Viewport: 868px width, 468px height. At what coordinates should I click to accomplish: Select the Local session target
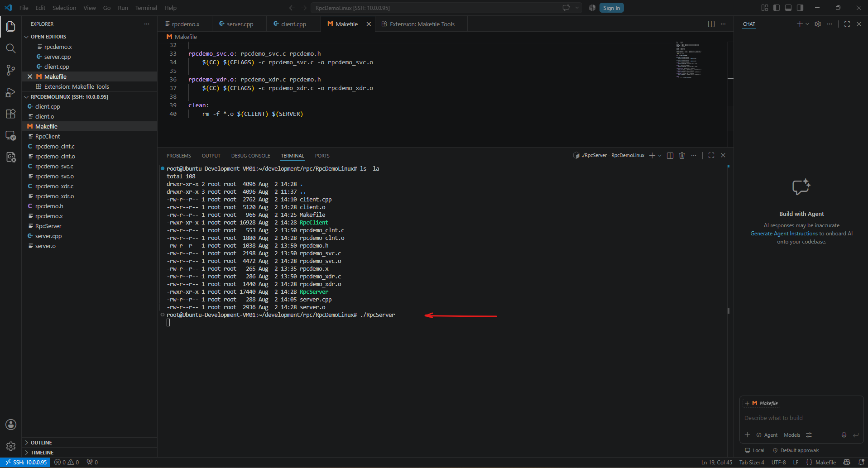[x=755, y=450]
